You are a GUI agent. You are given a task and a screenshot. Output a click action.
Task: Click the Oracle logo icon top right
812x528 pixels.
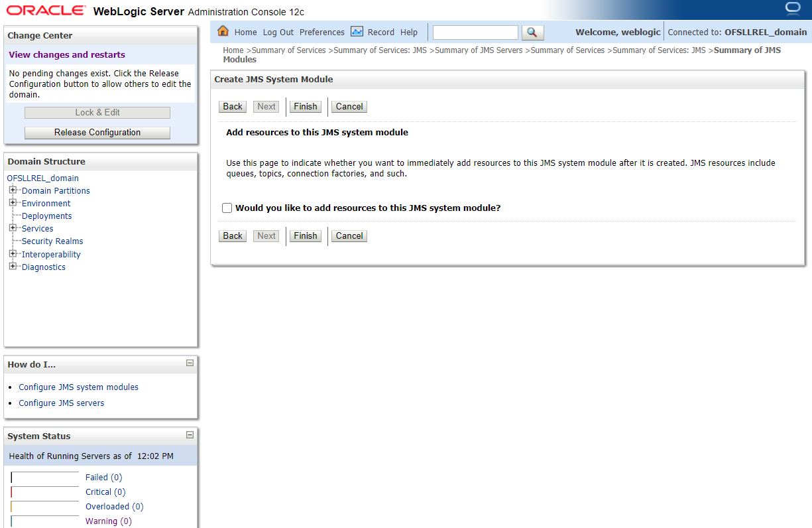(x=792, y=9)
